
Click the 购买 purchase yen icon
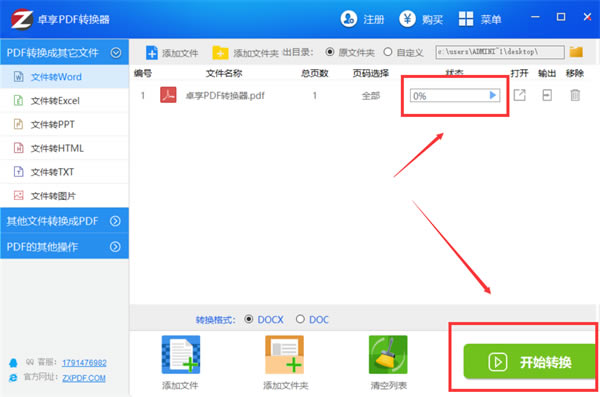(x=407, y=19)
